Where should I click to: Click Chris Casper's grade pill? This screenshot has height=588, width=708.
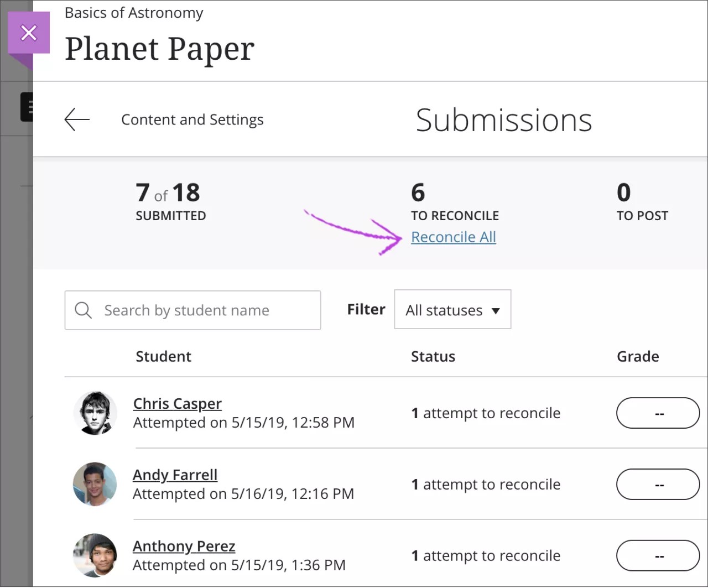tap(658, 413)
